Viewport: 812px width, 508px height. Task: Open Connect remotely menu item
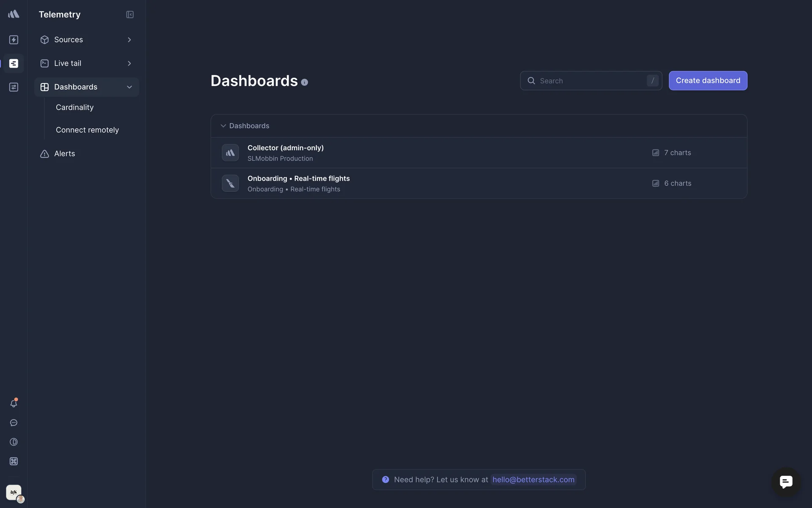(87, 130)
